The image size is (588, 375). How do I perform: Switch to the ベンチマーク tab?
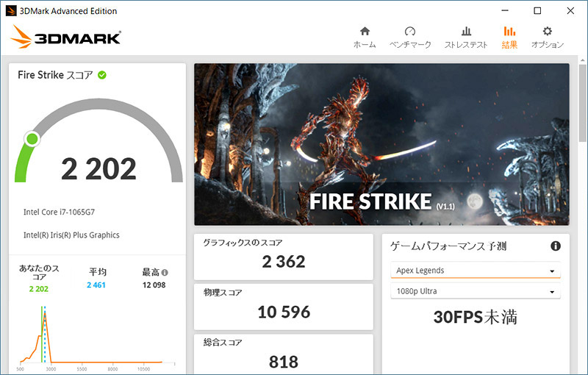pos(410,37)
